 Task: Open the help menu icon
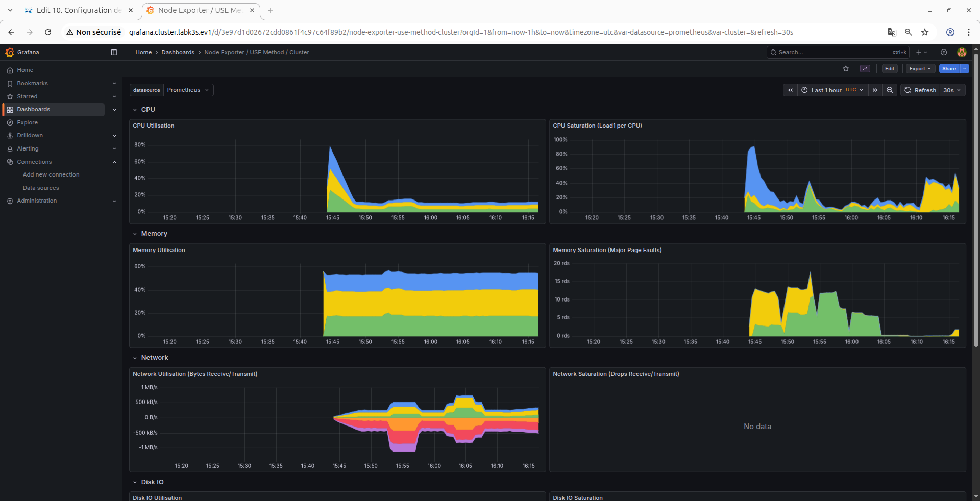point(944,52)
